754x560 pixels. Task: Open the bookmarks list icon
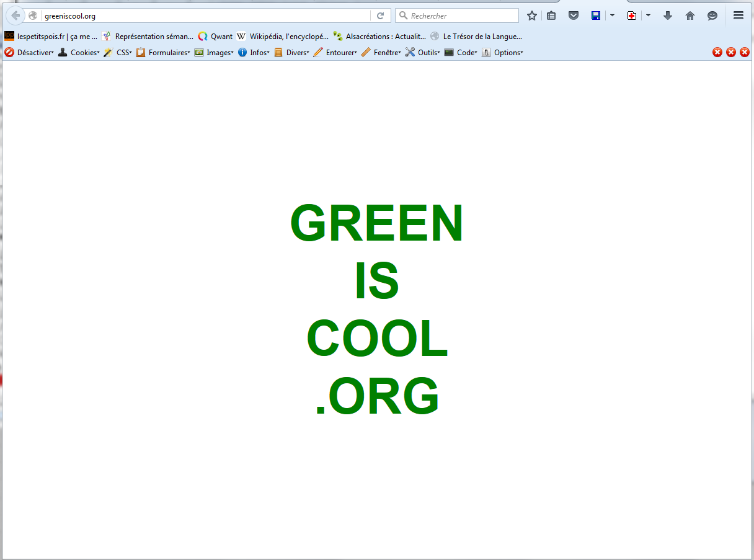point(551,16)
